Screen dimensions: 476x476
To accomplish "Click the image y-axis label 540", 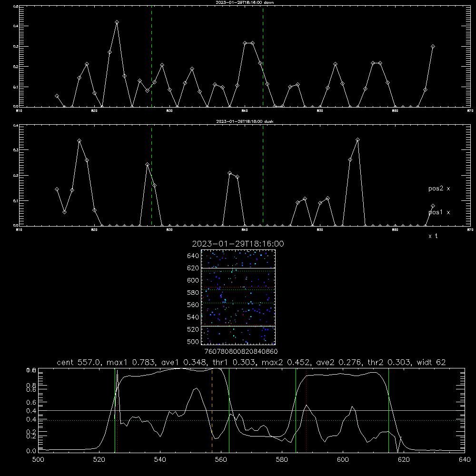I will (x=193, y=317).
